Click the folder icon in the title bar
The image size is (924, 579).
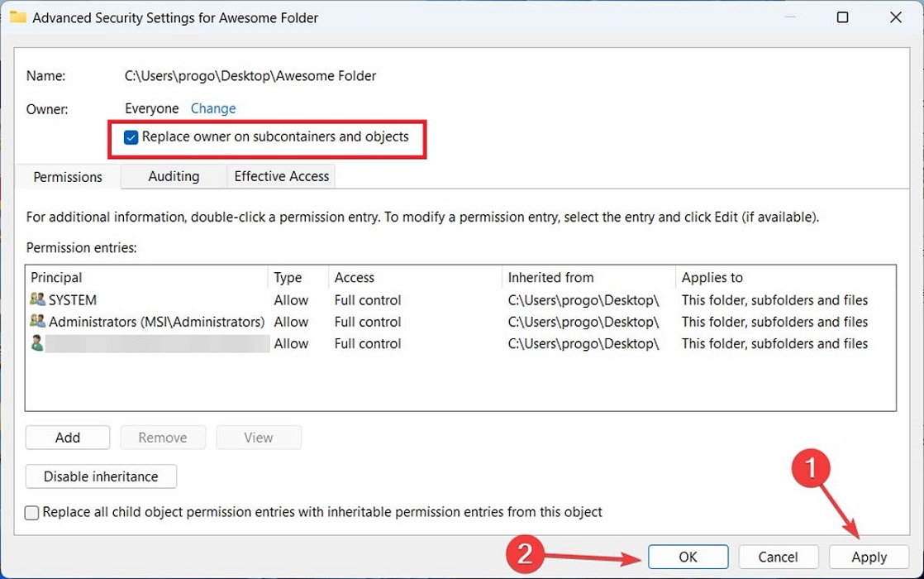(x=17, y=17)
